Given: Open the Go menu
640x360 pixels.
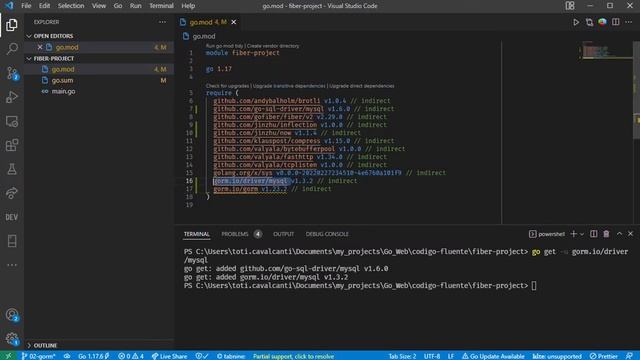Looking at the screenshot, I should tap(118, 6).
